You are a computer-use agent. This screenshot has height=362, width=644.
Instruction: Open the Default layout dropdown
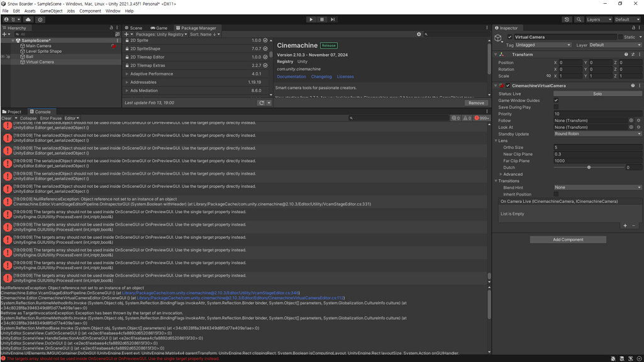coord(627,19)
